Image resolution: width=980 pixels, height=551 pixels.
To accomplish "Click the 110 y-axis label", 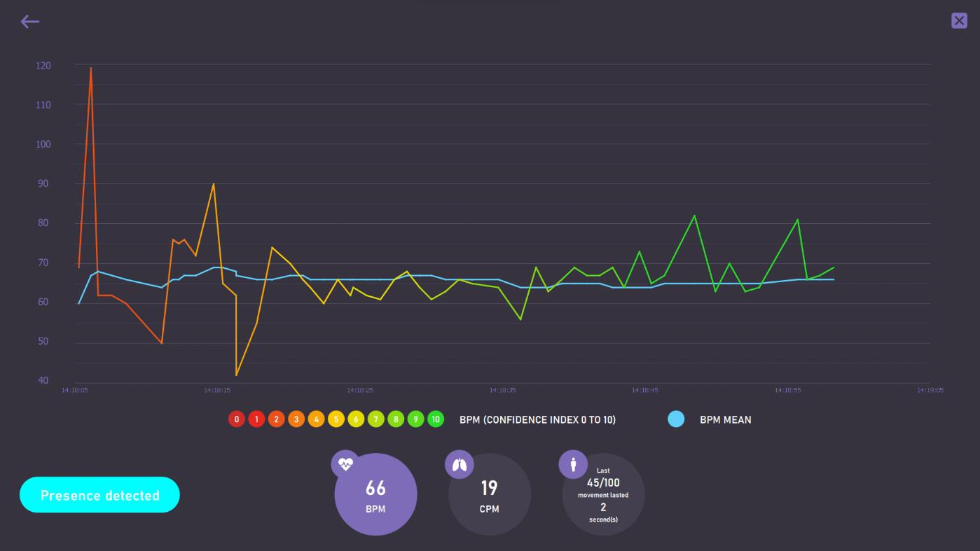I will [x=43, y=105].
